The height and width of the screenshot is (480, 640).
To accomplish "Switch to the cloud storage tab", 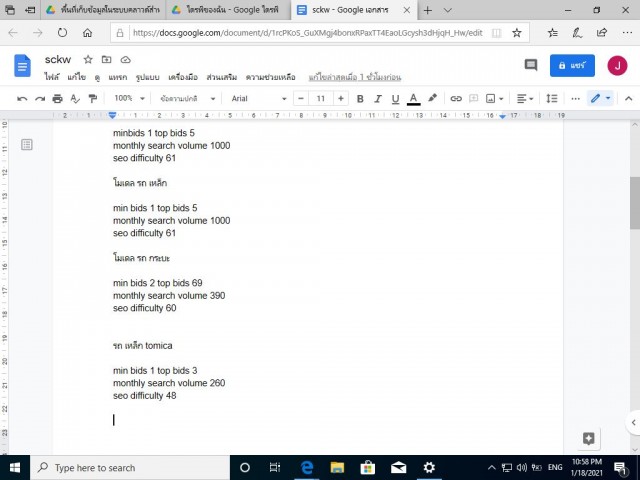I will coord(103,10).
